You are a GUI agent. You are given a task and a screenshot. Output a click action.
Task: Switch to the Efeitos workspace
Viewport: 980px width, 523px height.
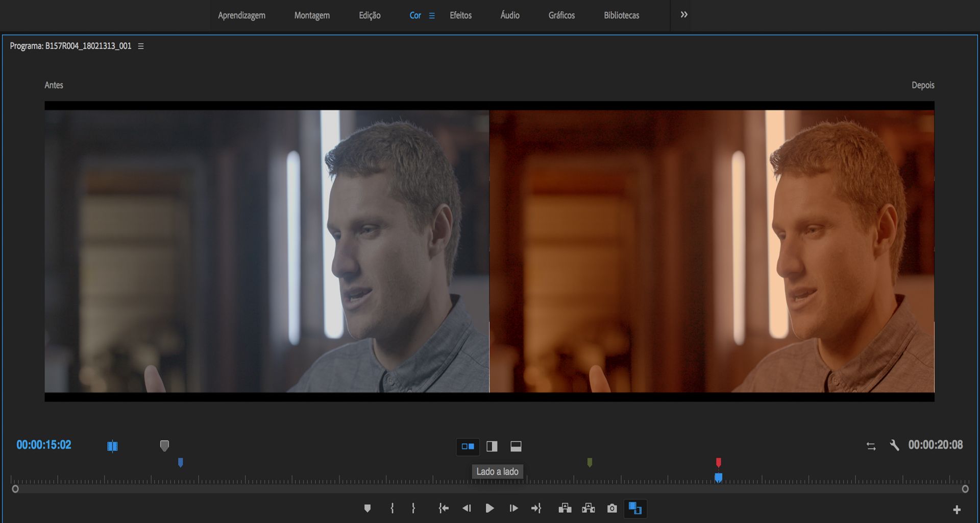pos(460,15)
